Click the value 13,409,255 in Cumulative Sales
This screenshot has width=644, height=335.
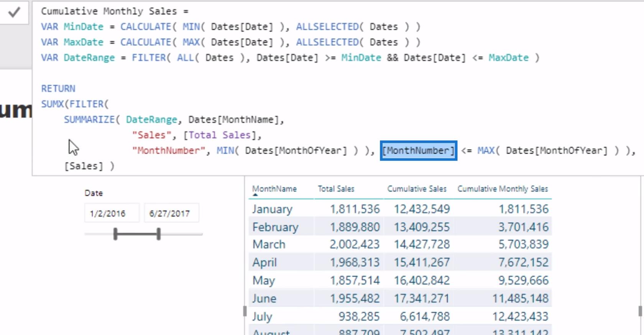(422, 227)
